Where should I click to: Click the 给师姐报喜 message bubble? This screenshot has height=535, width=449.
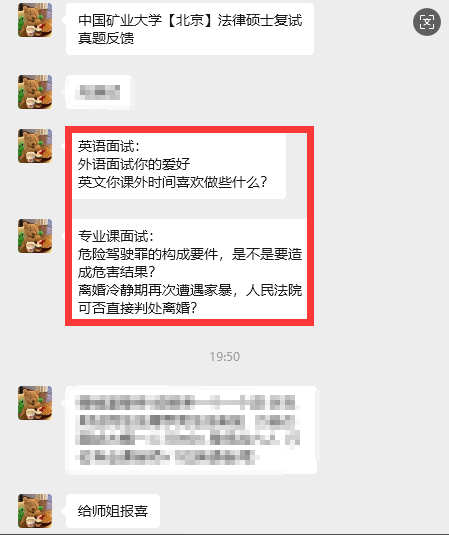point(113,511)
